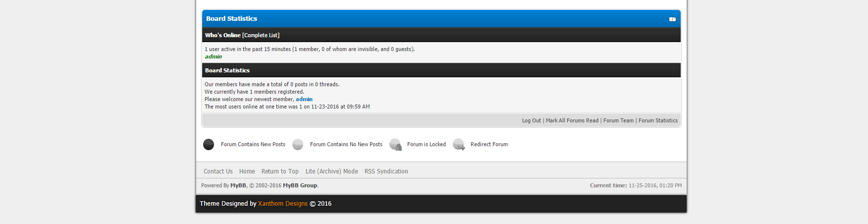Click the Redirect Forum icon
This screenshot has width=868, height=224.
coord(459,144)
